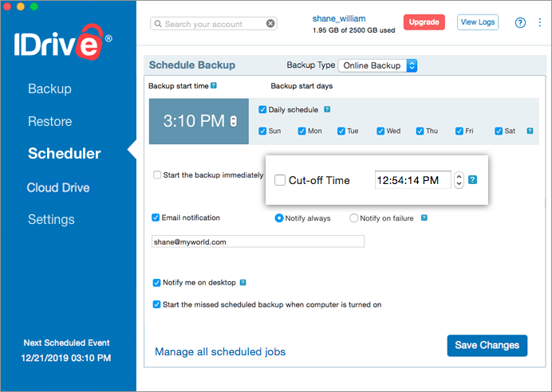The width and height of the screenshot is (552, 392).
Task: Adjust the 3:10 PM start time stepper
Action: pyautogui.click(x=234, y=121)
